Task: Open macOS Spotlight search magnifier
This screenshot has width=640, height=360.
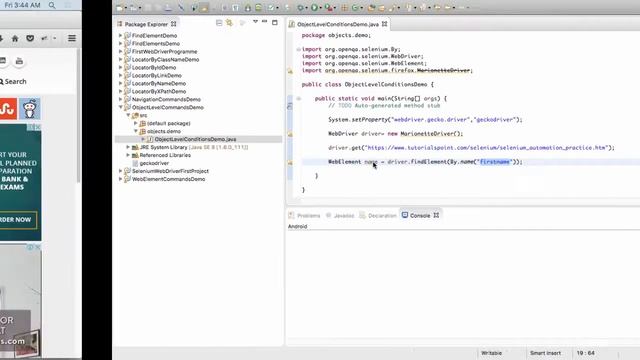Action: 52,5
